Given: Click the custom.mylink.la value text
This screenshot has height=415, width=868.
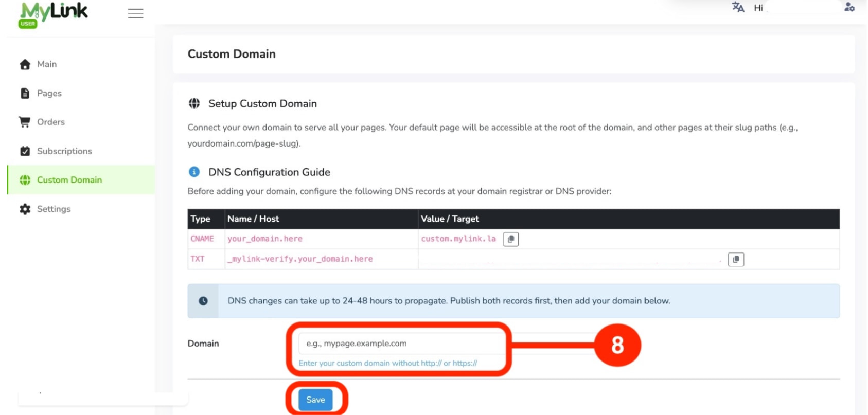Looking at the screenshot, I should (x=458, y=239).
